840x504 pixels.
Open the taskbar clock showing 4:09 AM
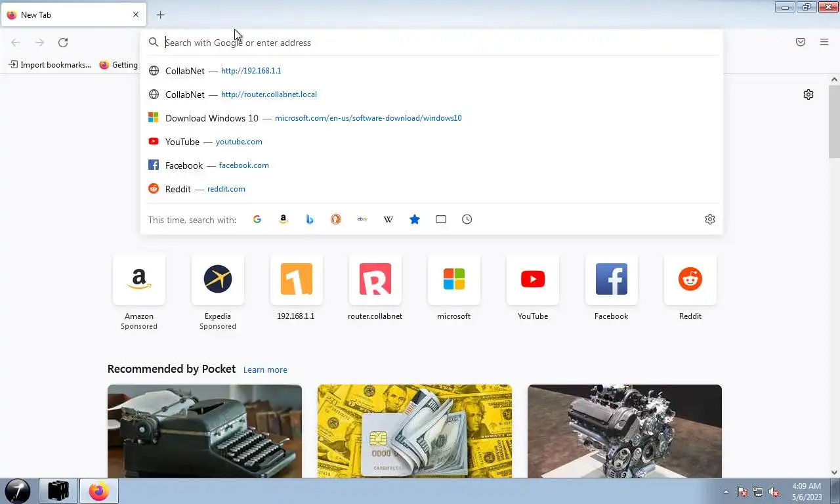coord(807,492)
